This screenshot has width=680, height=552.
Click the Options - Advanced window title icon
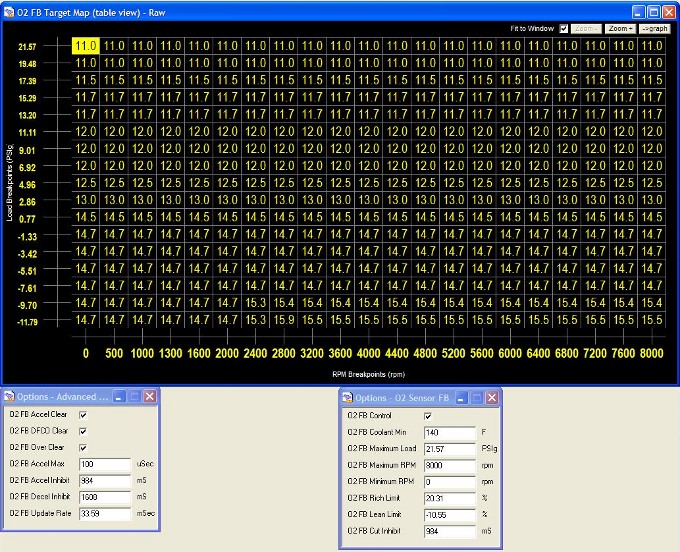click(x=9, y=396)
